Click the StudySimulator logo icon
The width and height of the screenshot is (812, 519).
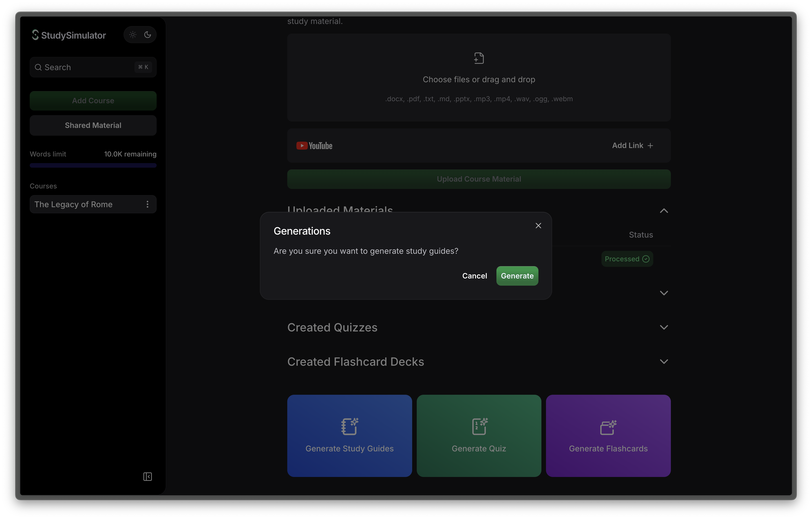(x=35, y=35)
